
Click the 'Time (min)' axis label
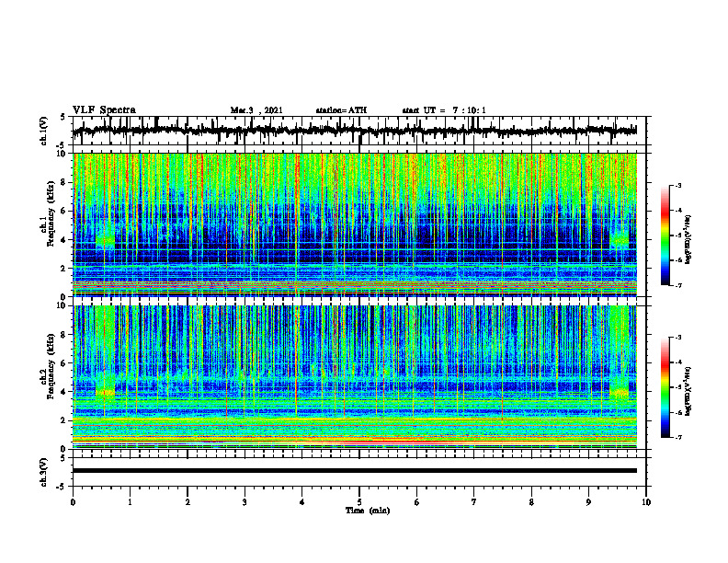coord(368,511)
